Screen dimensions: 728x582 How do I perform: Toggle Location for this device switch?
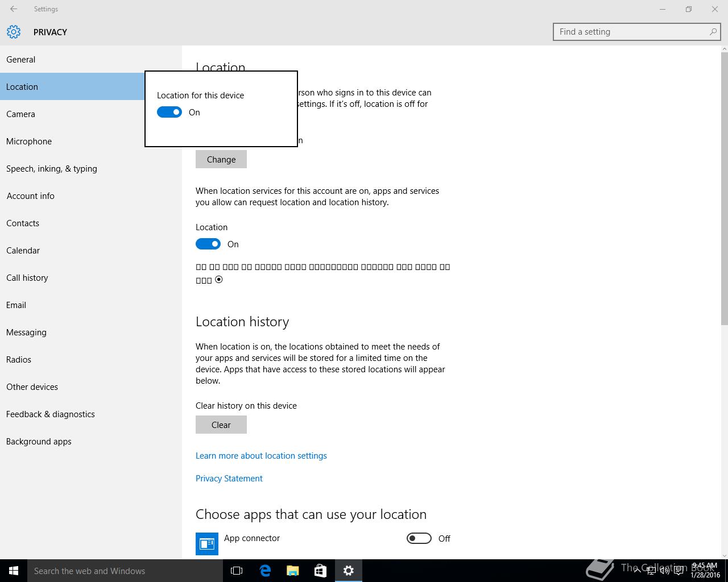tap(169, 113)
